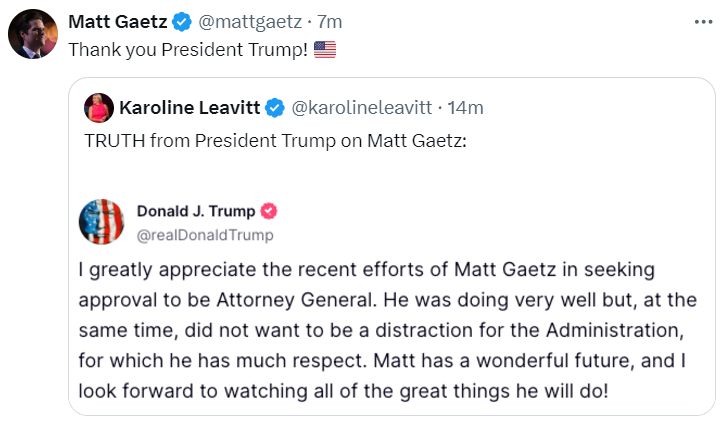Screen dimensions: 727x423
Task: Open Matt Gaetz's profile picture
Action: point(33,36)
